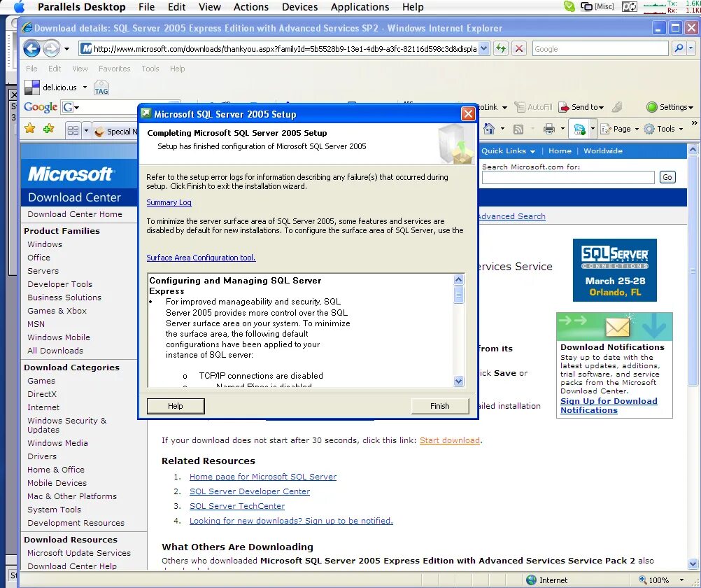The image size is (701, 588).
Task: Click the Worldwide link in page header
Action: [x=602, y=150]
